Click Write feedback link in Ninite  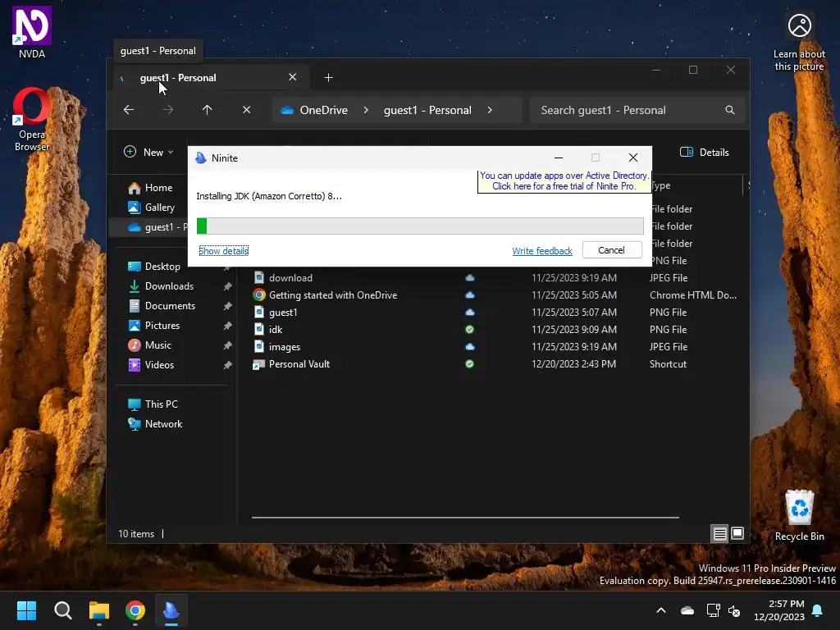pyautogui.click(x=542, y=251)
